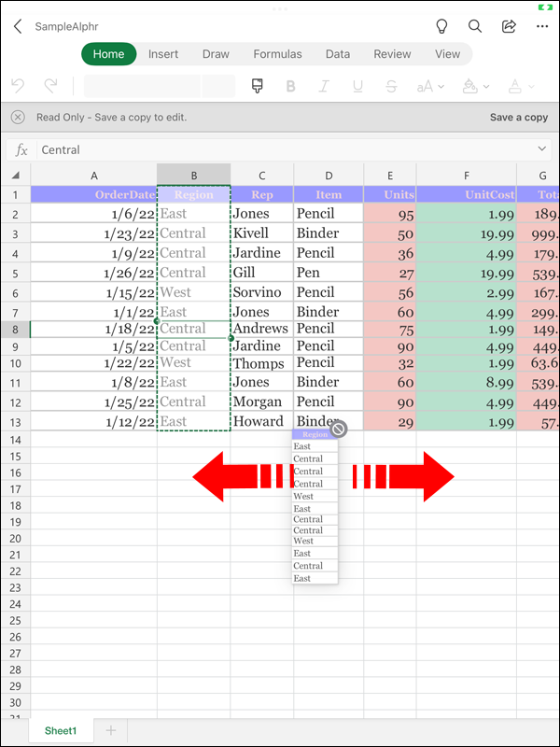The width and height of the screenshot is (560, 747).
Task: Select column D header
Action: pyautogui.click(x=329, y=176)
